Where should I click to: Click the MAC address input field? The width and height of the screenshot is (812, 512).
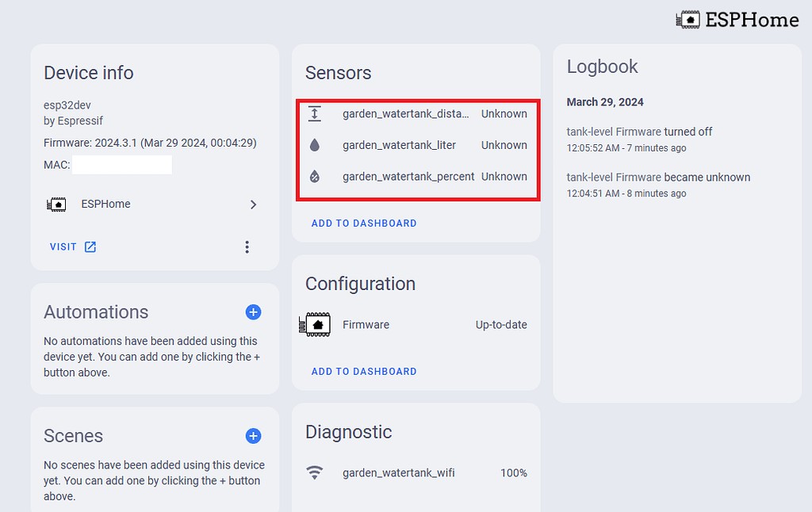pyautogui.click(x=122, y=164)
